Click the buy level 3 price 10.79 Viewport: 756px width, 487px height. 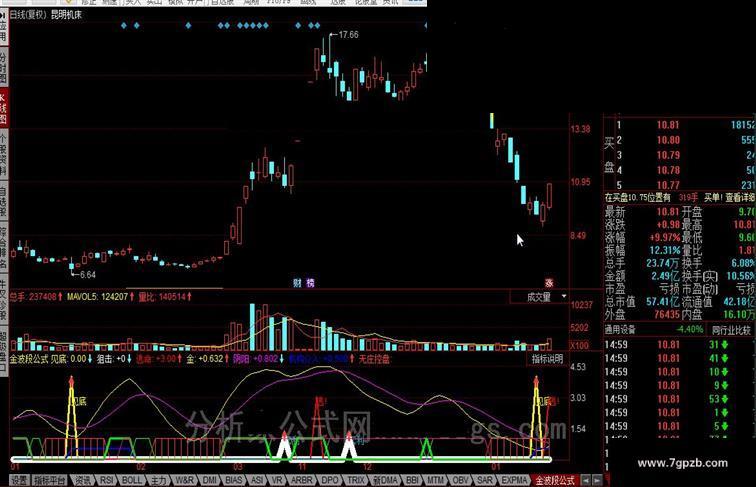(668, 155)
